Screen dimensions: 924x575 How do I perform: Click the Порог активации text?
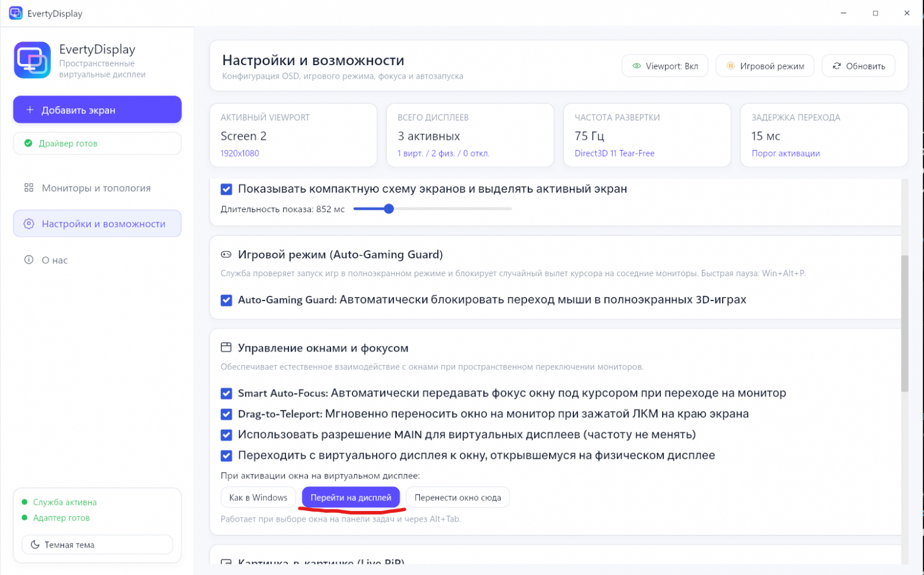(x=785, y=153)
